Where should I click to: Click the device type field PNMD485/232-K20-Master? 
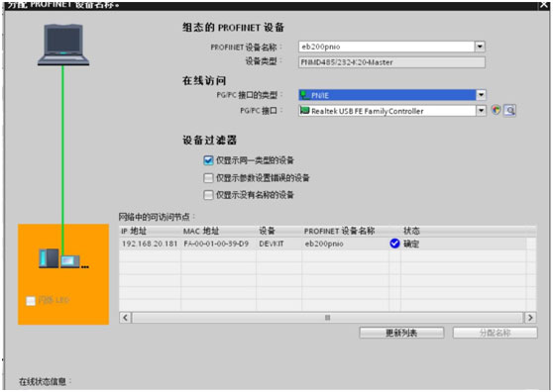coord(391,62)
